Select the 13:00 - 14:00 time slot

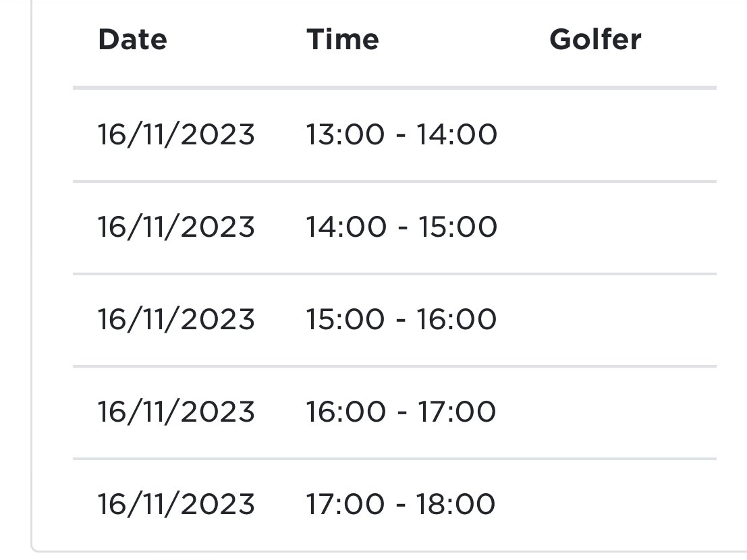401,134
